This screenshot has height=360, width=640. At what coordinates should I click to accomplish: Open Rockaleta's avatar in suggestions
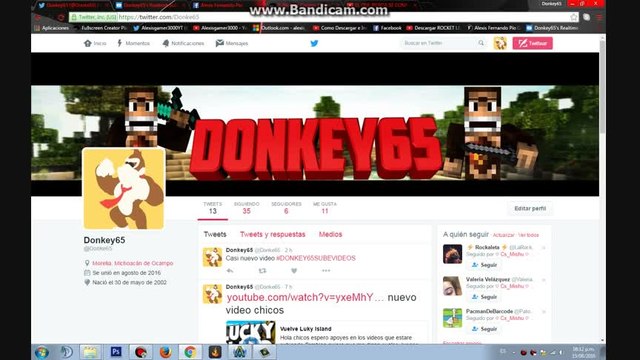[452, 254]
